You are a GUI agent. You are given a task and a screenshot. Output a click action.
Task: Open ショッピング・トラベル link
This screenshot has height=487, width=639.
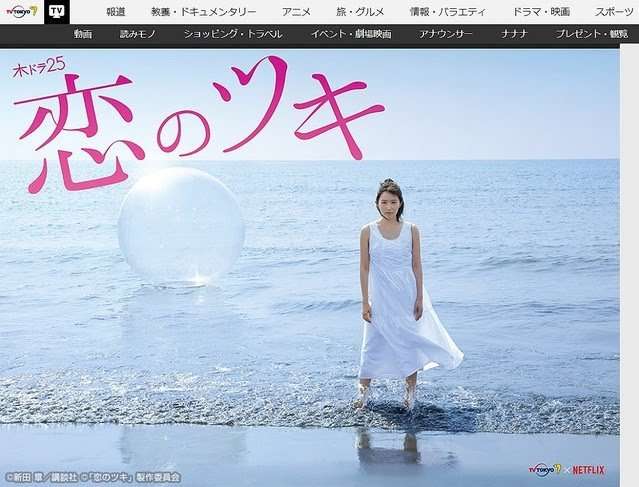233,34
